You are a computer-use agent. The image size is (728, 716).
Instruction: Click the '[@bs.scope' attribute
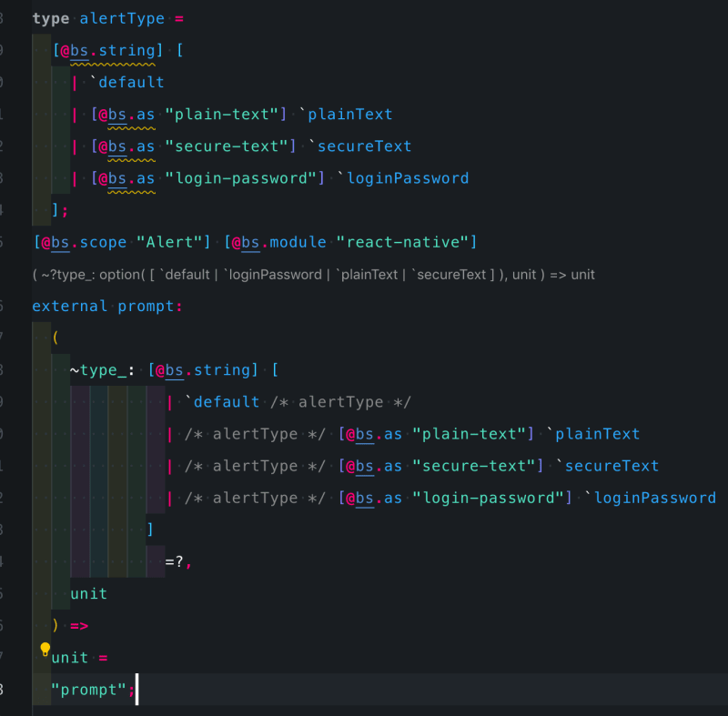pos(80,242)
